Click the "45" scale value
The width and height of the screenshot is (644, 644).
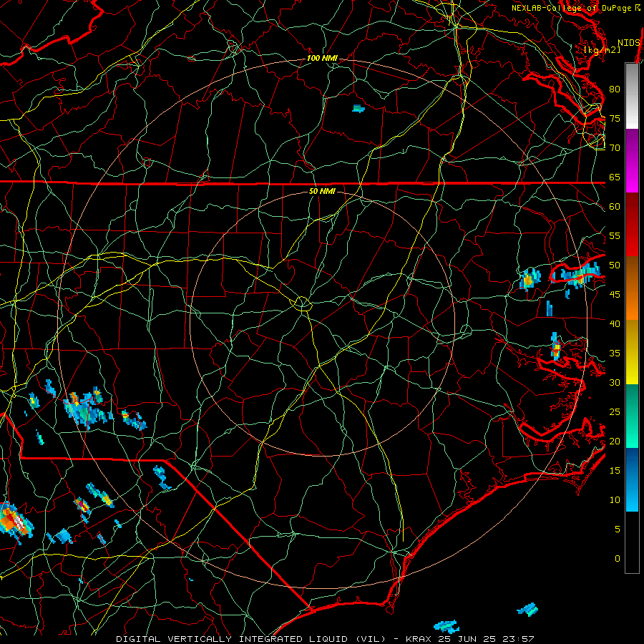click(615, 295)
